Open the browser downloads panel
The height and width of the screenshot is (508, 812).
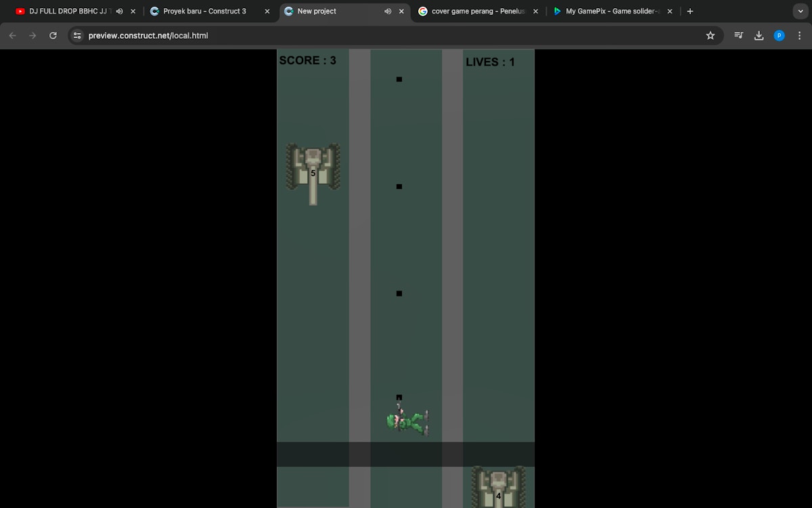tap(759, 35)
